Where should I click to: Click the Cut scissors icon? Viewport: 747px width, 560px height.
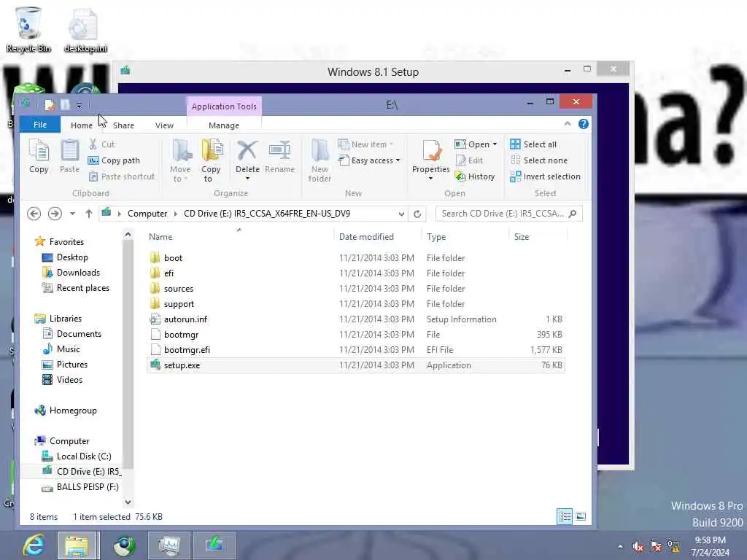tap(93, 144)
